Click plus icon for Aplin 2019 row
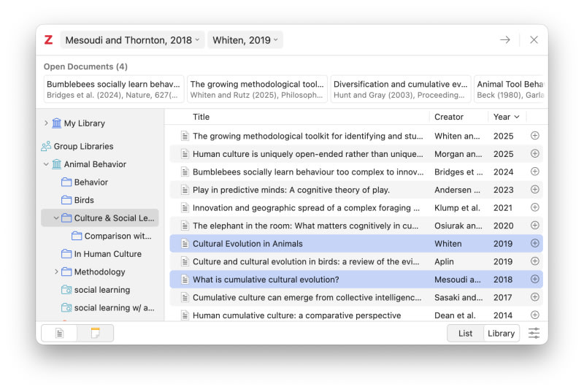The height and width of the screenshot is (392, 584). (534, 261)
